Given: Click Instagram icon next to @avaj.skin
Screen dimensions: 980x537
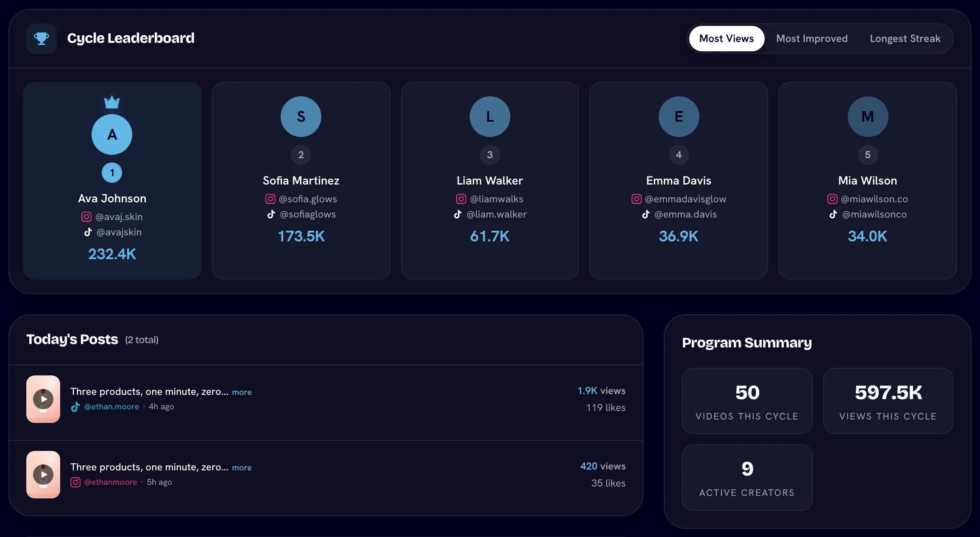Looking at the screenshot, I should (x=86, y=217).
